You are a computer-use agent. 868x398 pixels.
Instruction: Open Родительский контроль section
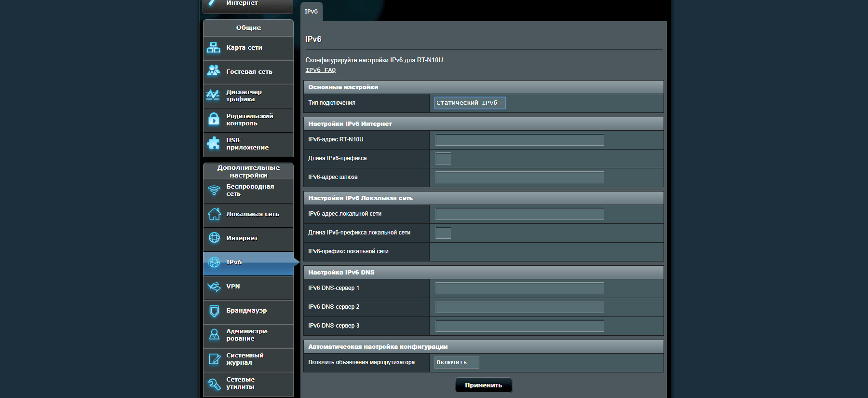(x=248, y=120)
